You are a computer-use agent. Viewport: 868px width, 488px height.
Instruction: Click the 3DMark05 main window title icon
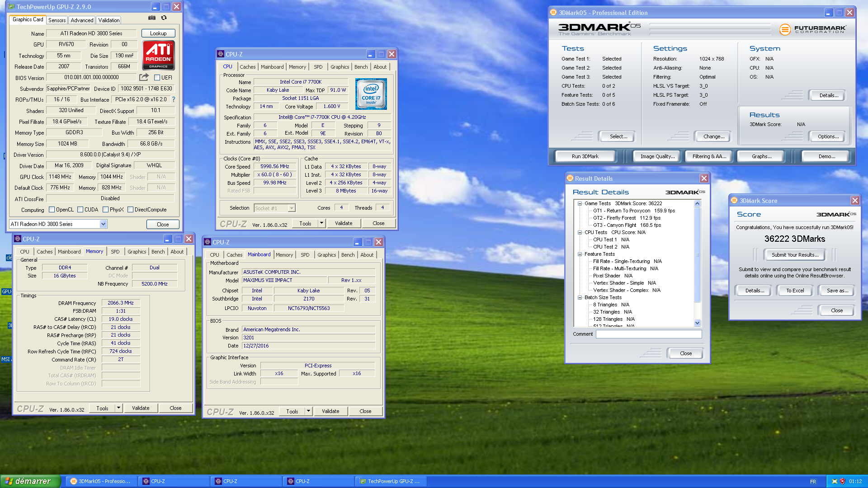553,13
